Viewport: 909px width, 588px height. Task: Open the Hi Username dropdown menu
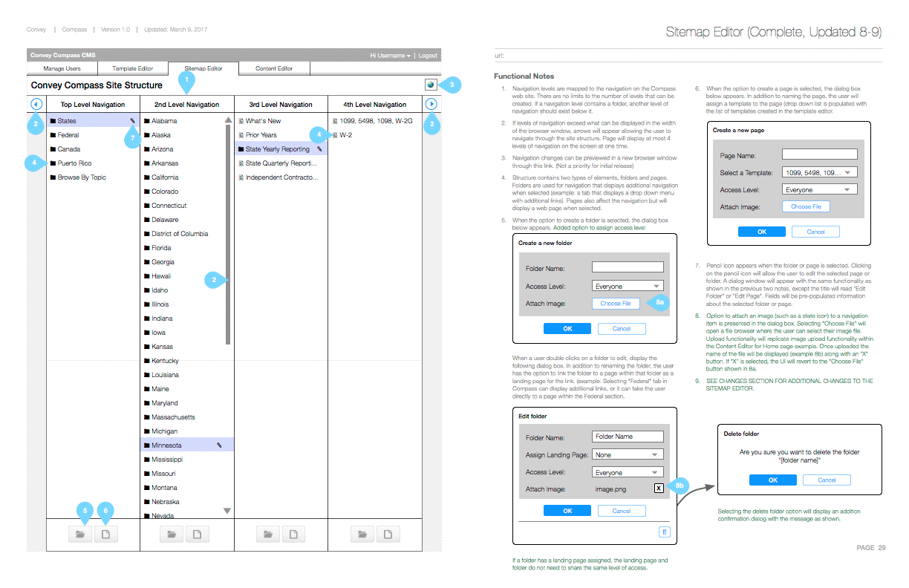(x=390, y=56)
